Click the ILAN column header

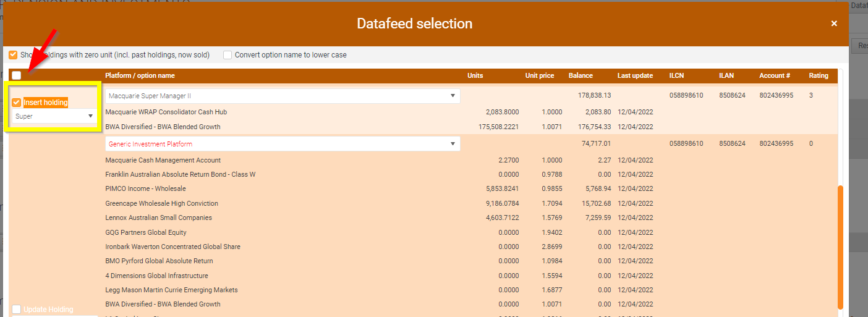726,75
